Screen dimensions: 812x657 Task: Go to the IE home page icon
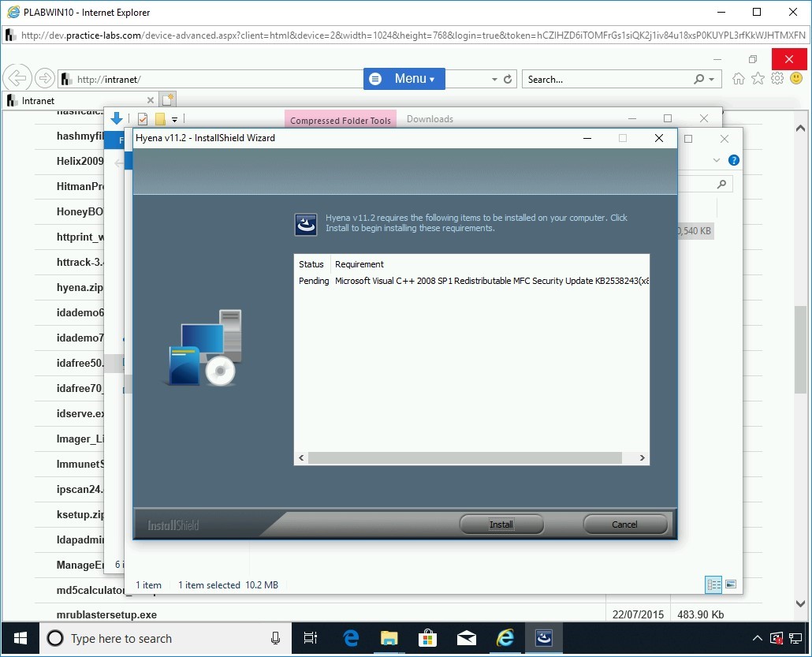click(739, 79)
